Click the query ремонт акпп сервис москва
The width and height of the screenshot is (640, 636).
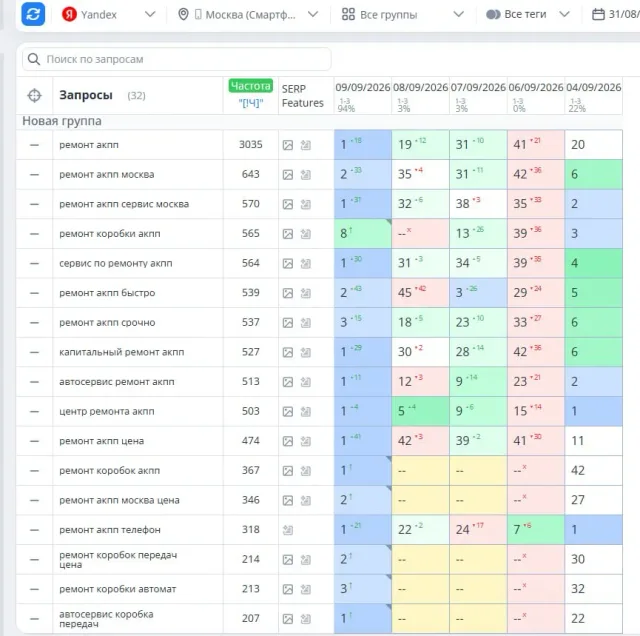pos(124,204)
